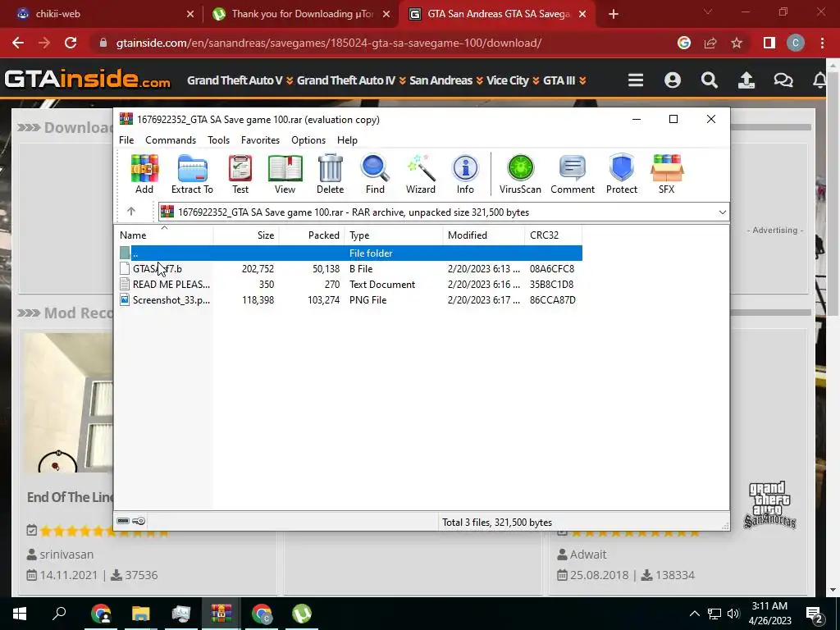Click the GTAinside.com logo link
Viewport: 840px width, 630px height.
[x=87, y=80]
